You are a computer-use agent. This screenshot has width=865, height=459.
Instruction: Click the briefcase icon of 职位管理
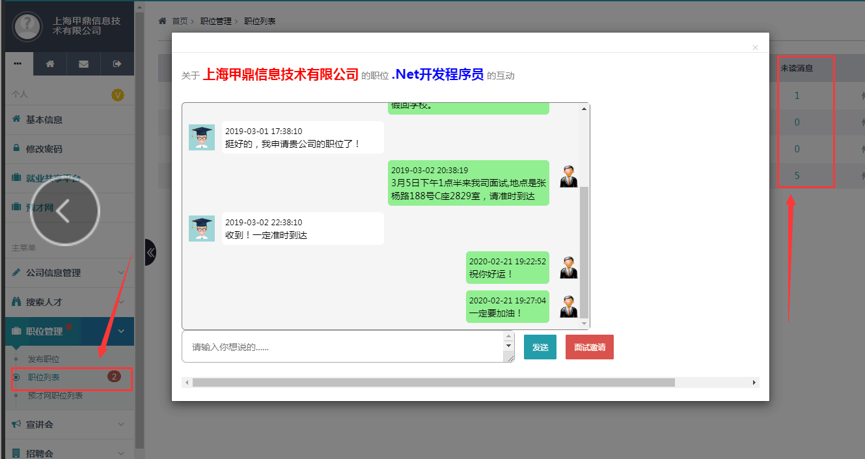[16, 330]
